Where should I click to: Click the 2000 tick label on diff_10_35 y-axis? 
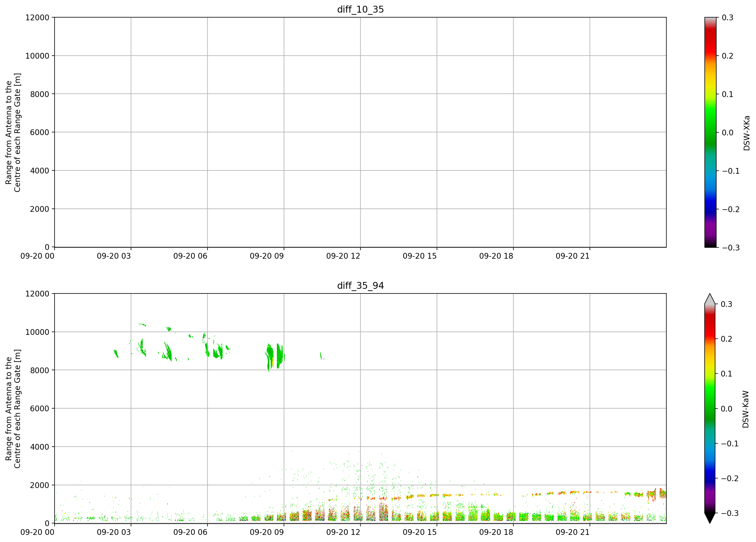click(39, 209)
